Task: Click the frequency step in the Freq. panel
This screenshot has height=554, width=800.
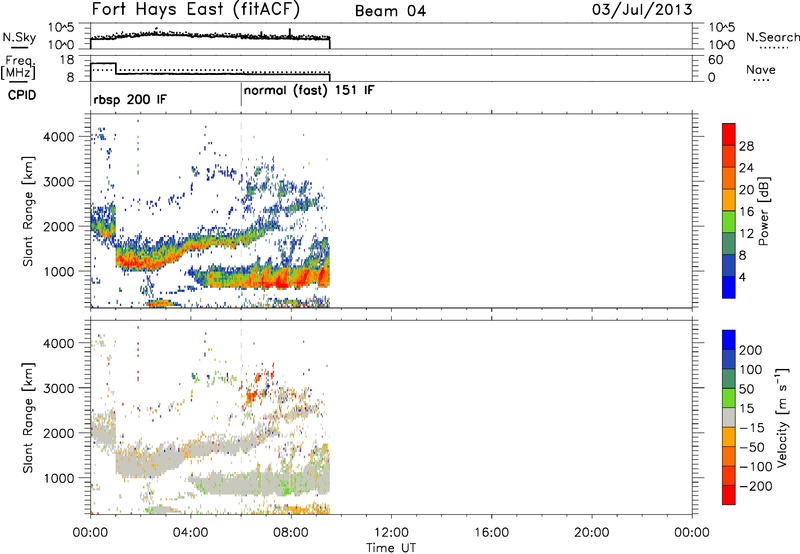Action: pyautogui.click(x=116, y=68)
